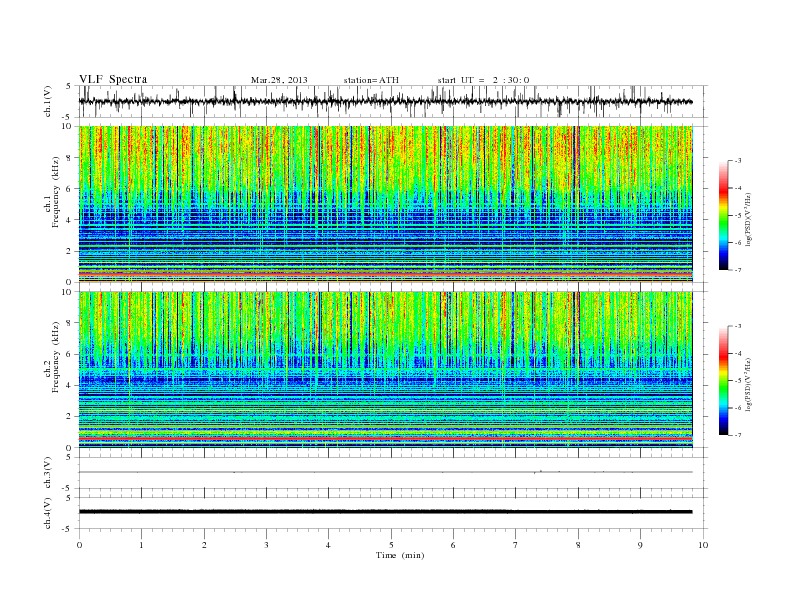Image resolution: width=792 pixels, height=612 pixels.
Task: Click the "ch.4(V)" axis label
Action: 48,513
